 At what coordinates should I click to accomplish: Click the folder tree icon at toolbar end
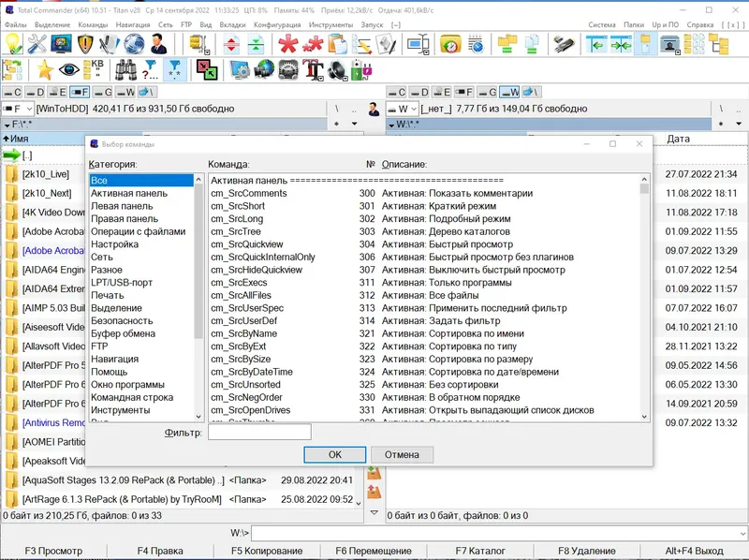(x=719, y=44)
